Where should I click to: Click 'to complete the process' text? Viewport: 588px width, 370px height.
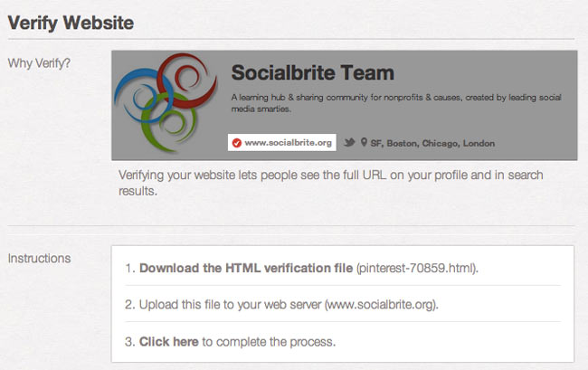coord(269,342)
